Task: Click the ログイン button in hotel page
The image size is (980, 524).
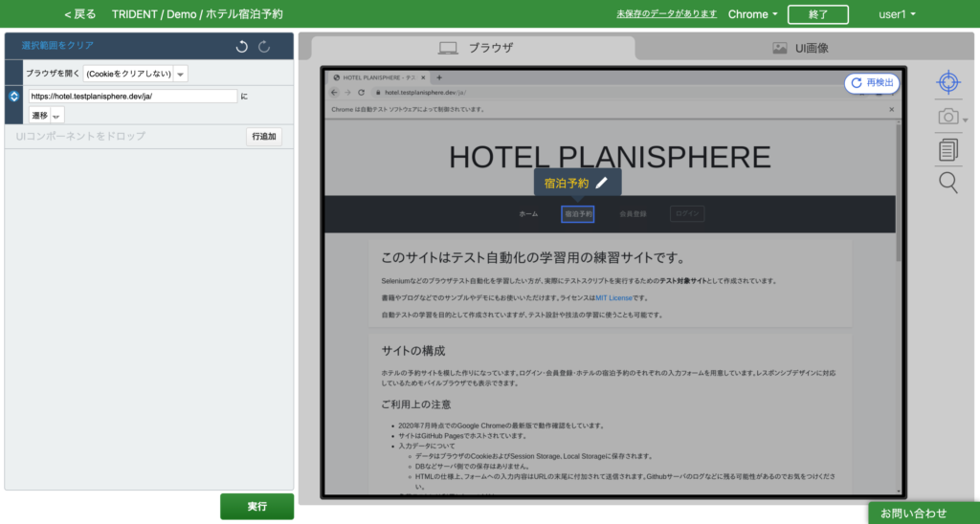Action: pyautogui.click(x=687, y=213)
